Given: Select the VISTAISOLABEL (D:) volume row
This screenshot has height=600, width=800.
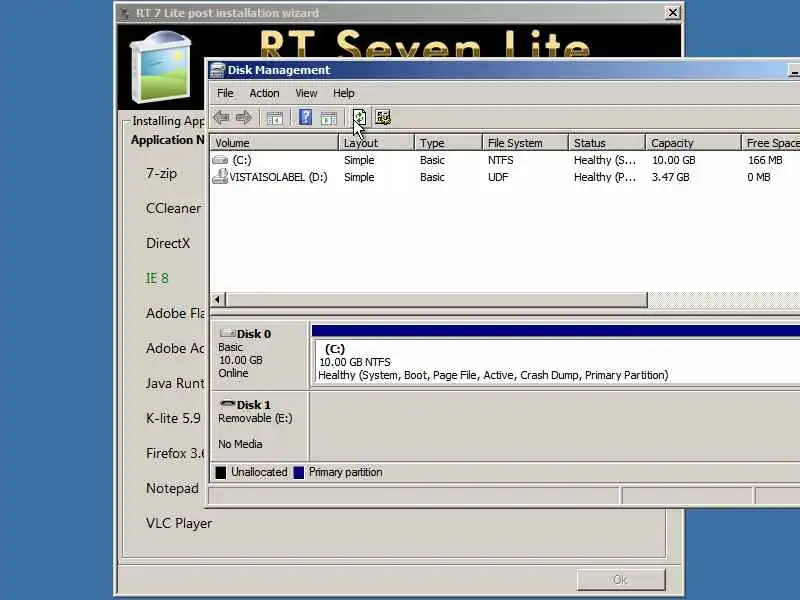Looking at the screenshot, I should (505, 177).
